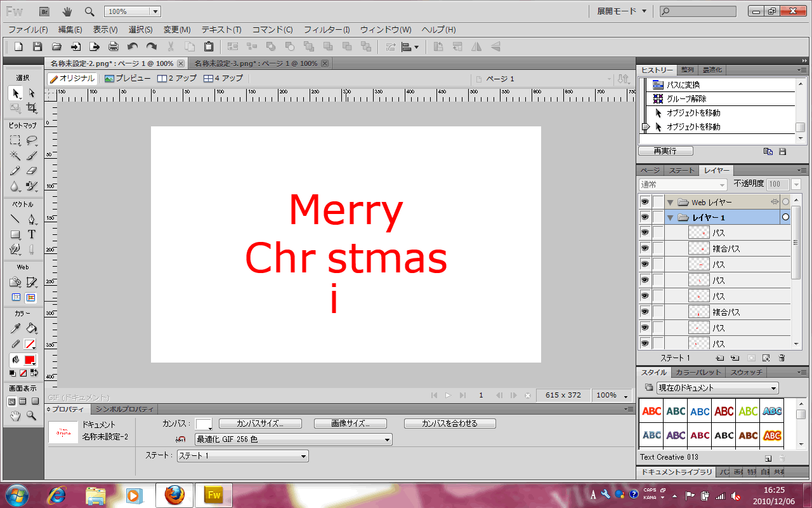Screen dimensions: 812x508
Task: Select the Eyedropper tool
Action: click(15, 328)
